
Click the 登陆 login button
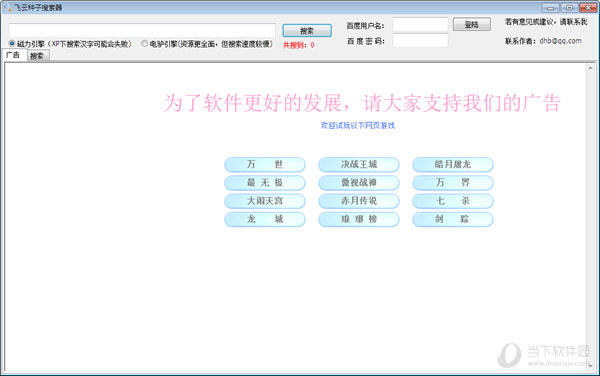(x=471, y=24)
